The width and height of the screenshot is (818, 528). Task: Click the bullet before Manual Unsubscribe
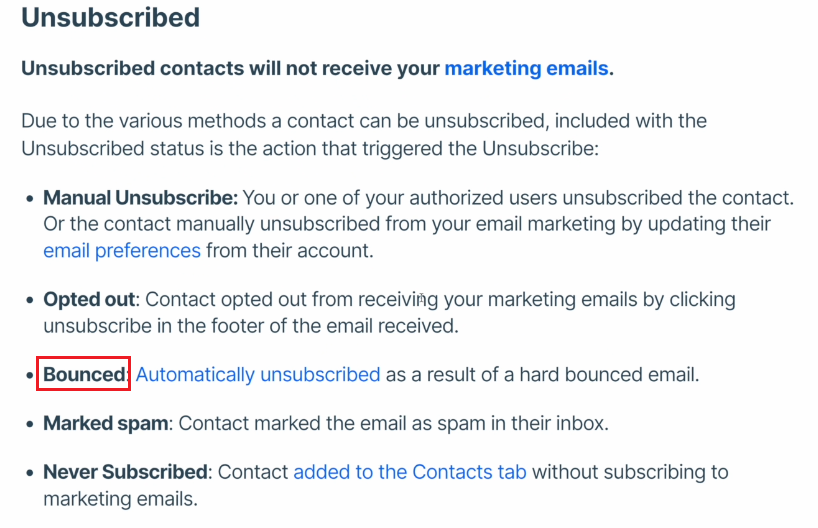click(30, 199)
